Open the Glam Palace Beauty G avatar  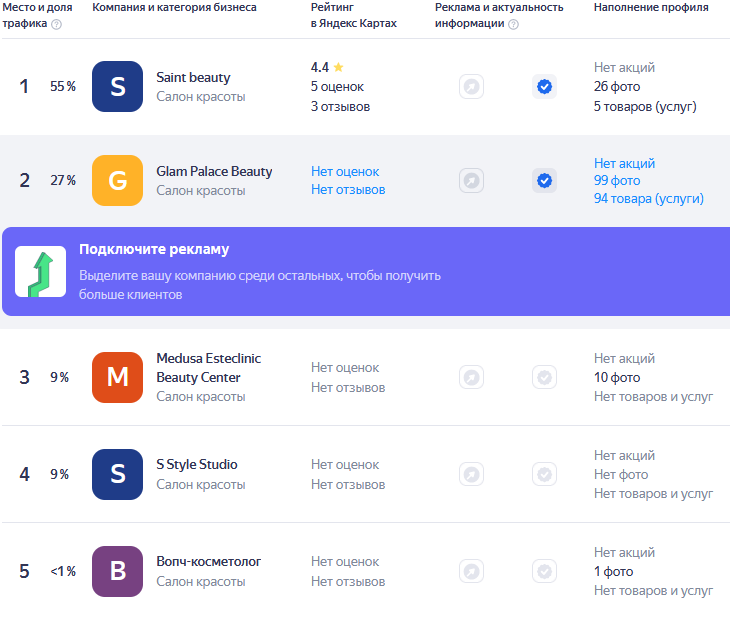[117, 181]
